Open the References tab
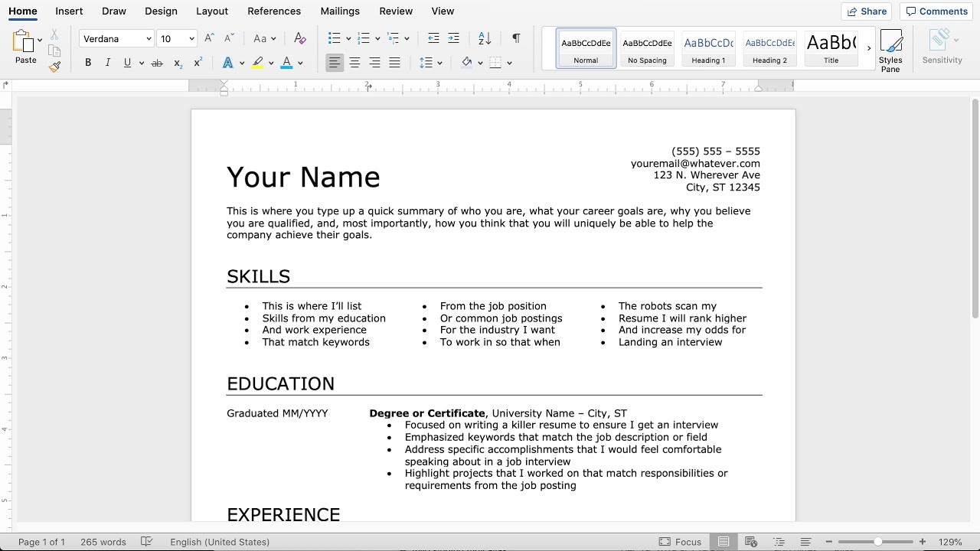Screen dimensions: 980x551 274,11
